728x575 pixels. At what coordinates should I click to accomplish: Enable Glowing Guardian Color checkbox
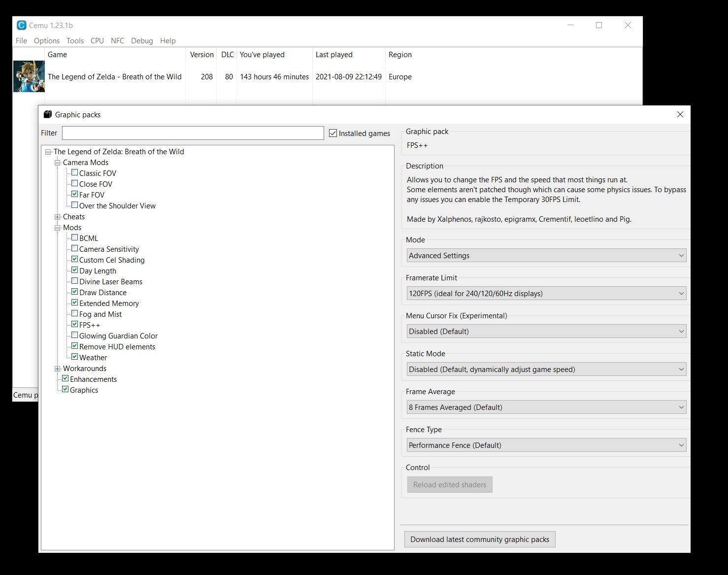pyautogui.click(x=74, y=335)
